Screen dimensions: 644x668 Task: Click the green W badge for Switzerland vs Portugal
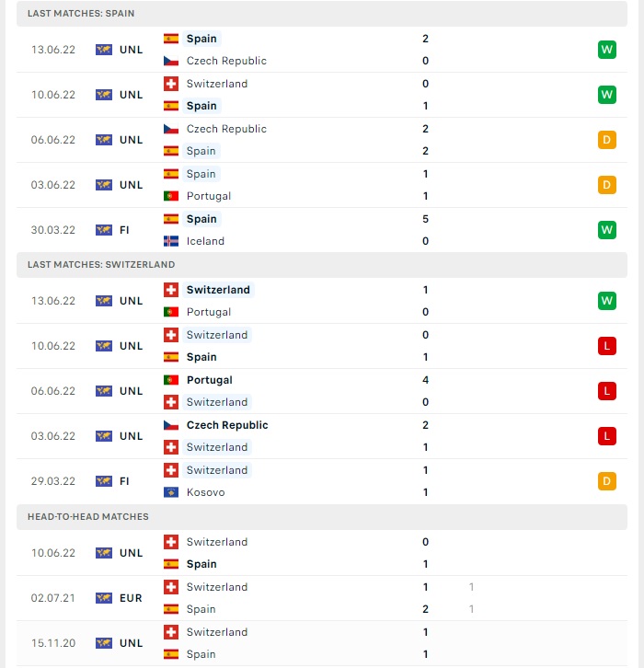click(607, 301)
